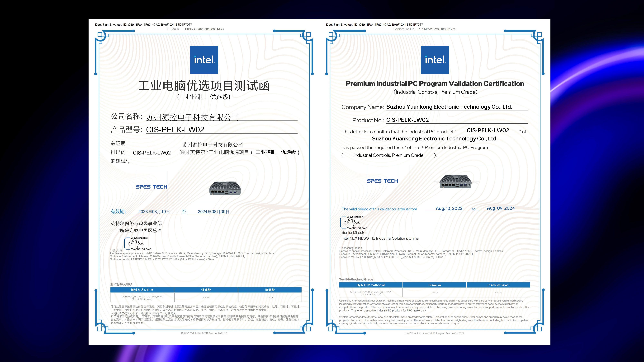The image size is (644, 362).
Task: Click the ≤20us cell under Premium Select
Action: (498, 292)
